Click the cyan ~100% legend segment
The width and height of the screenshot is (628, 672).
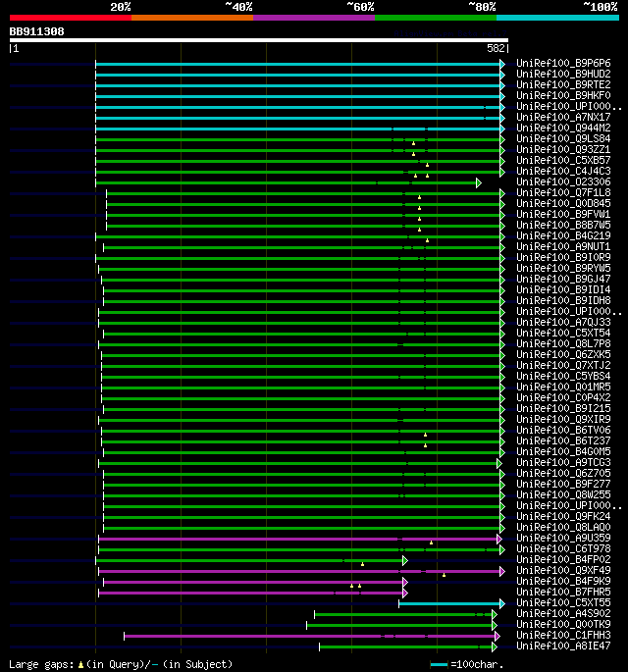tap(557, 18)
